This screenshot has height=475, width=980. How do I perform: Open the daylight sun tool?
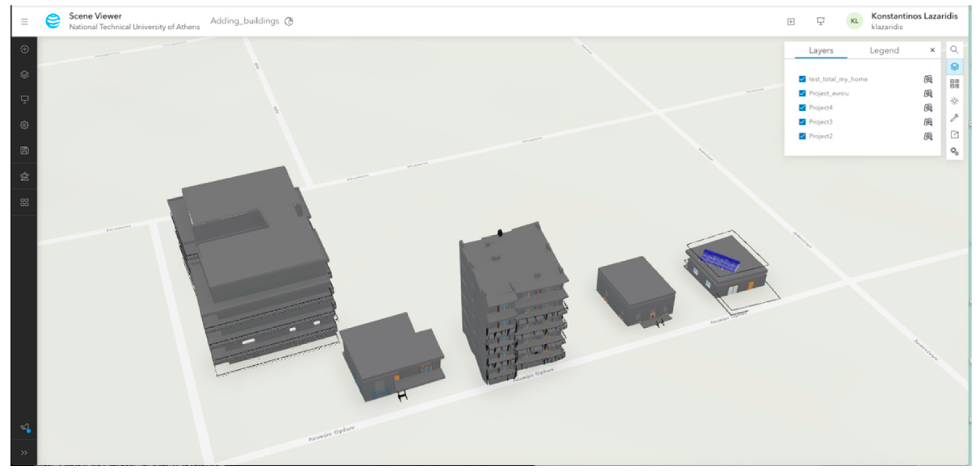tap(954, 101)
